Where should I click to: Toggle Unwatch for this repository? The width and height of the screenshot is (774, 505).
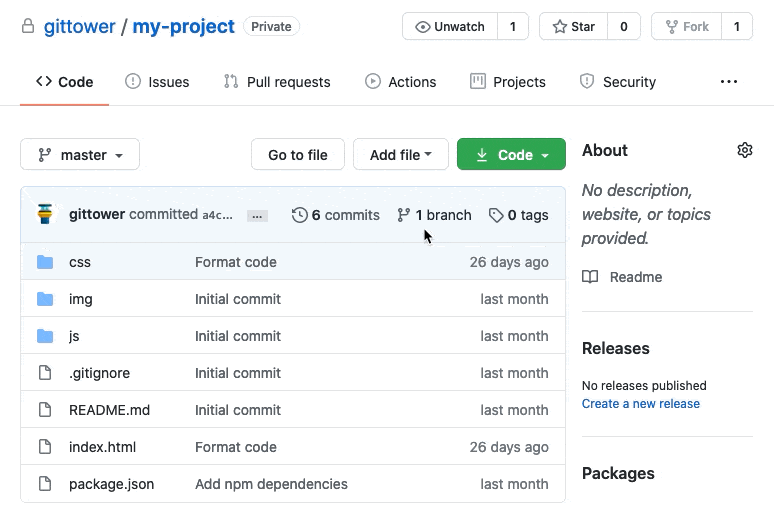click(x=449, y=27)
